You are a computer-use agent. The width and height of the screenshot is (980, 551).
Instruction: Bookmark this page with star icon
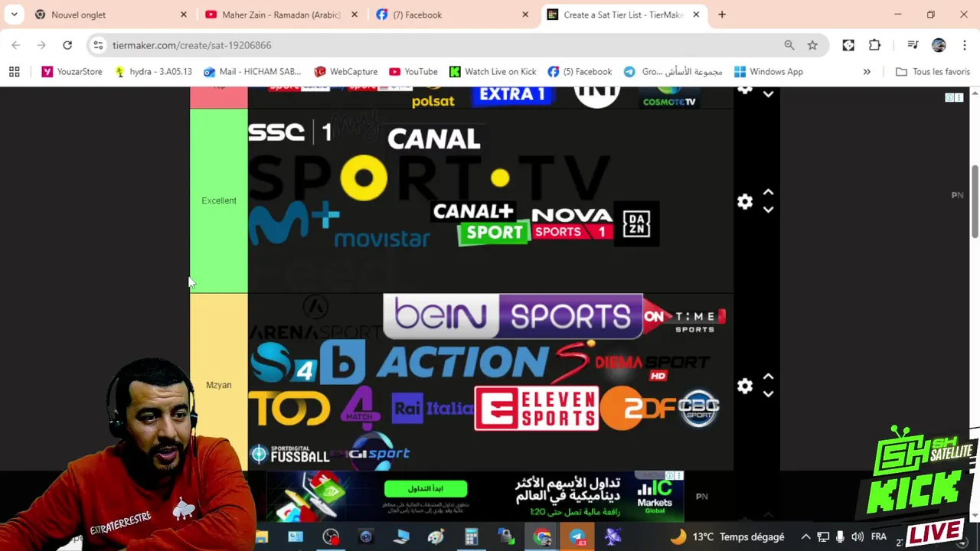[x=812, y=45]
